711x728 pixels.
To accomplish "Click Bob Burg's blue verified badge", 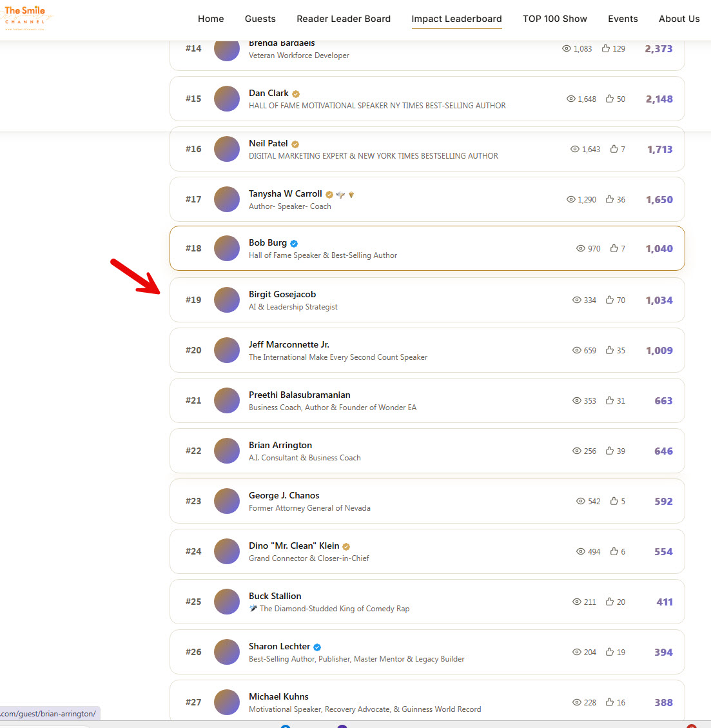I will 293,243.
